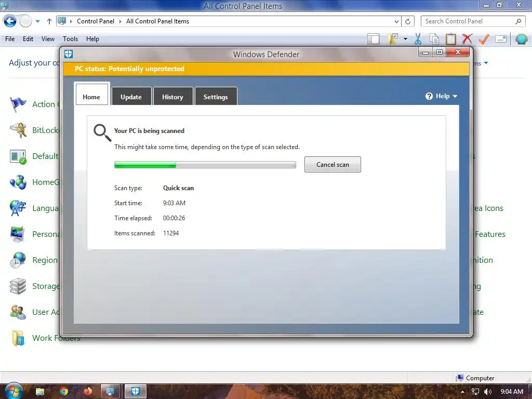Open the Personalization icon

(18, 234)
